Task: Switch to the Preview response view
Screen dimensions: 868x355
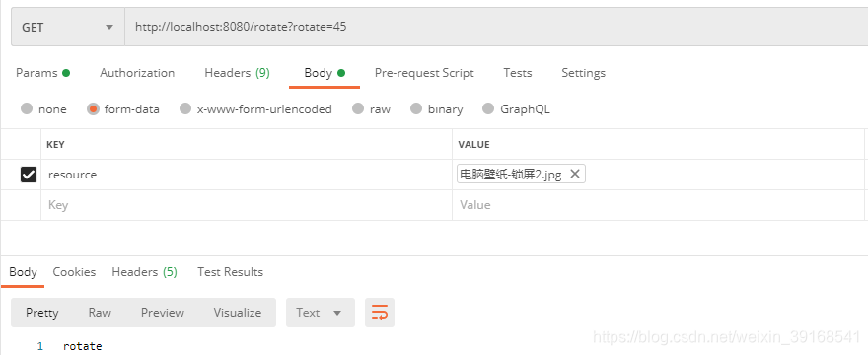Action: (x=162, y=313)
